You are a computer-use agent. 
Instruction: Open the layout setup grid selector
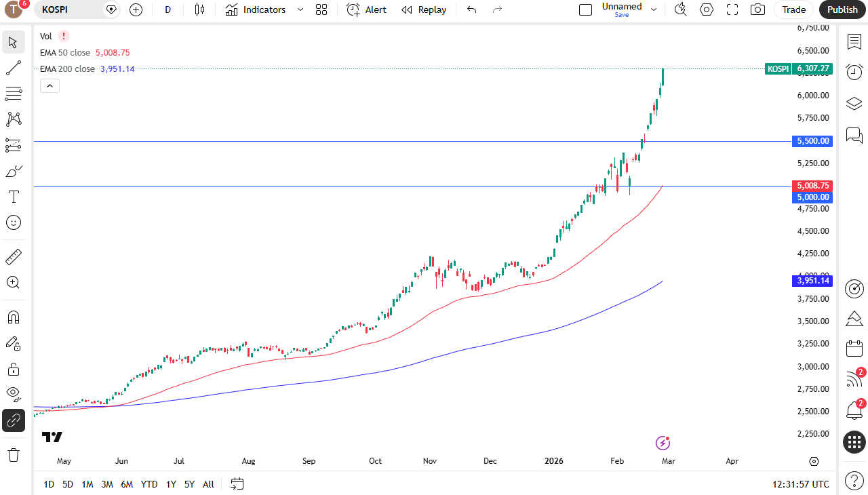[x=321, y=9]
